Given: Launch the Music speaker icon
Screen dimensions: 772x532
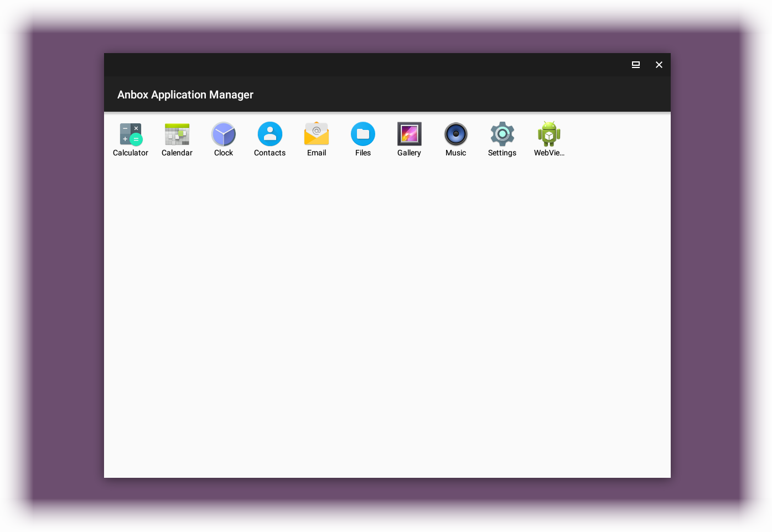Looking at the screenshot, I should [456, 134].
